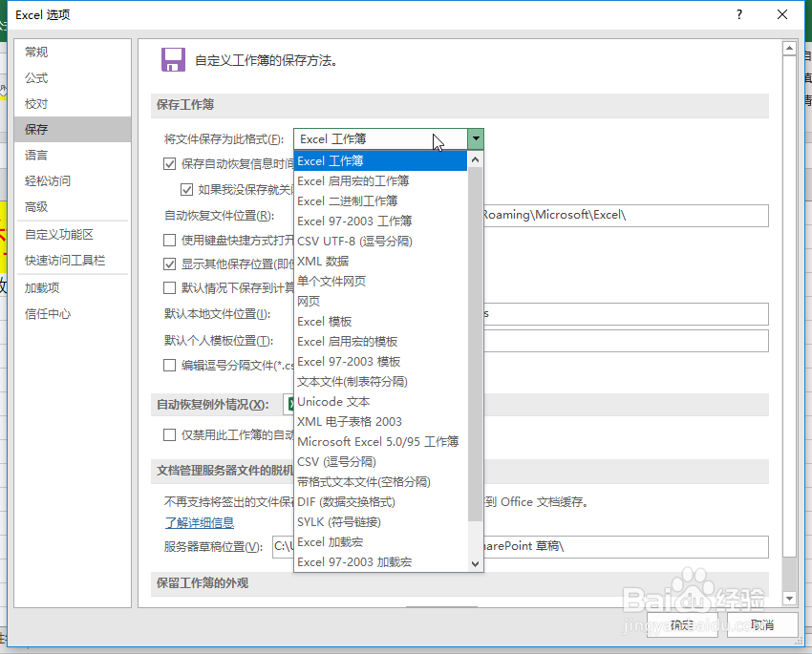Enable 使用键盘快捷方式打开 checkbox
812x654 pixels.
[x=169, y=240]
